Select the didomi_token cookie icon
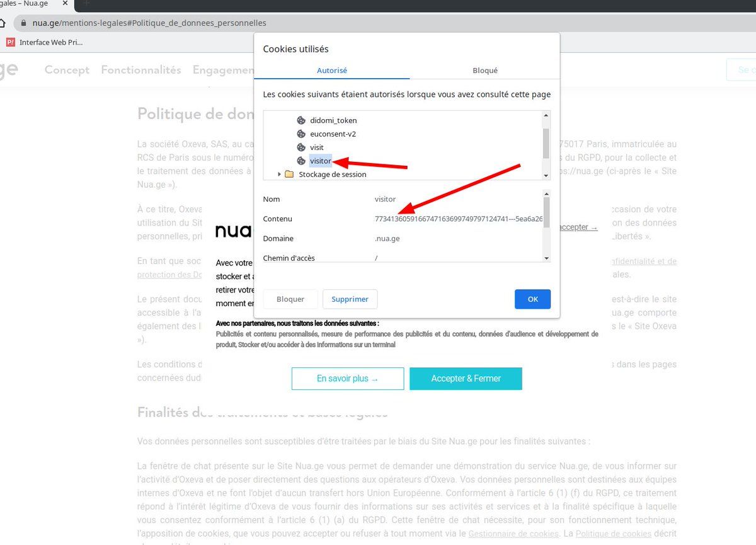 [301, 120]
